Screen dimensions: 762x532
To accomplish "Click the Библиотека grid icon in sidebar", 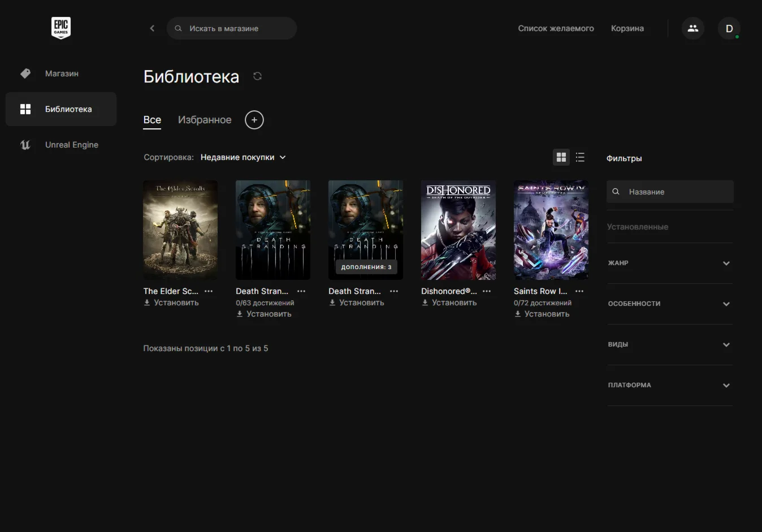I will 25,109.
